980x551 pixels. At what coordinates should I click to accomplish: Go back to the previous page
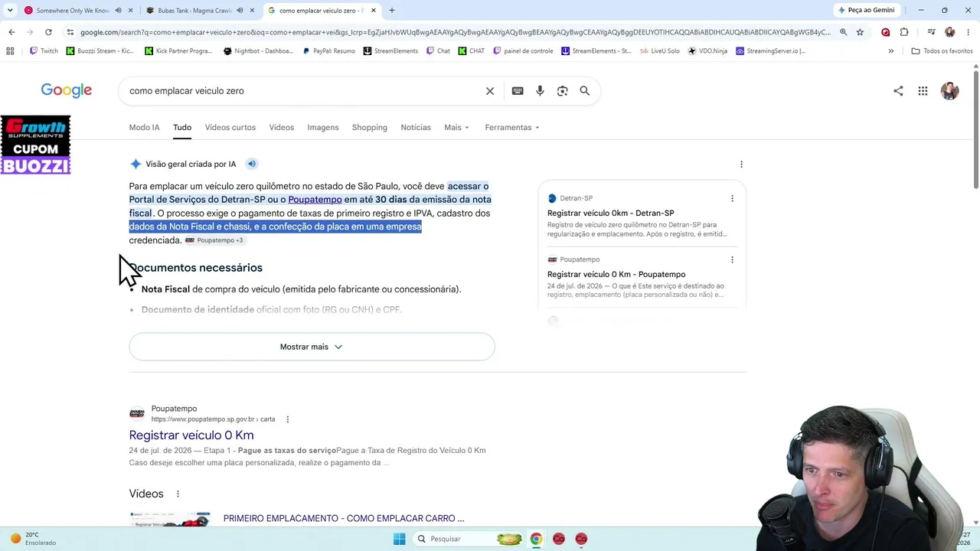pyautogui.click(x=11, y=32)
